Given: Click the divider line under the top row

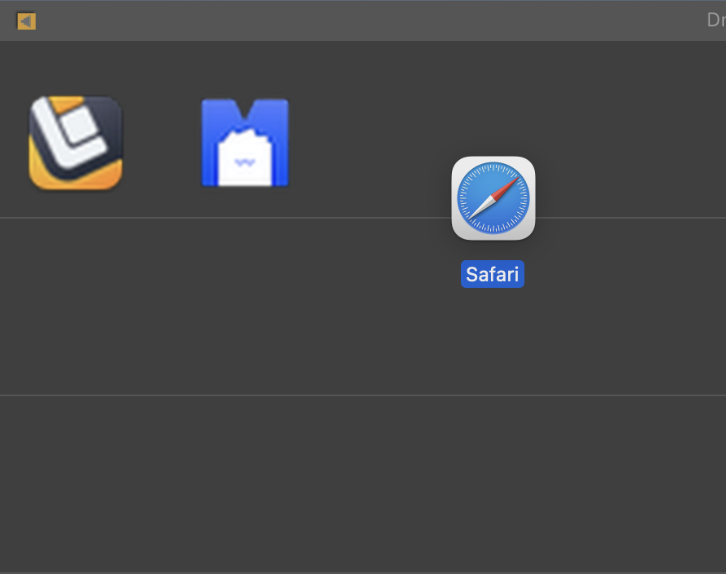Looking at the screenshot, I should [x=200, y=217].
